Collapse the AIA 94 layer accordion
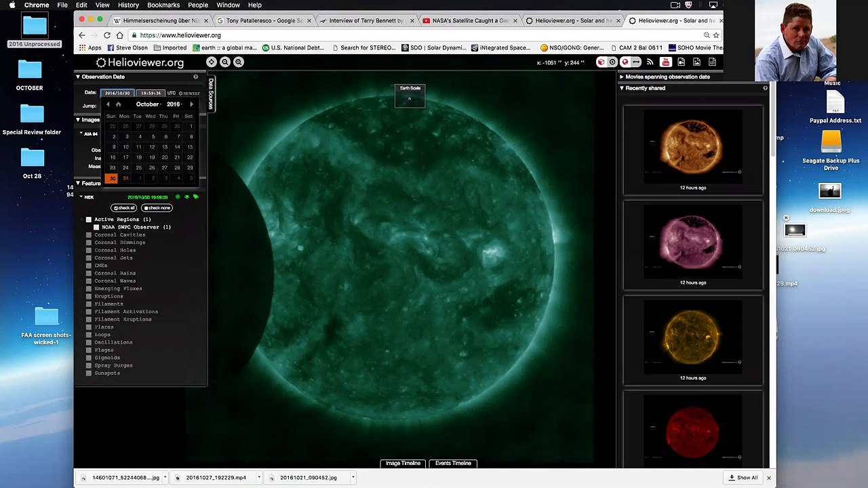Viewport: 868px width, 488px height. coord(81,134)
